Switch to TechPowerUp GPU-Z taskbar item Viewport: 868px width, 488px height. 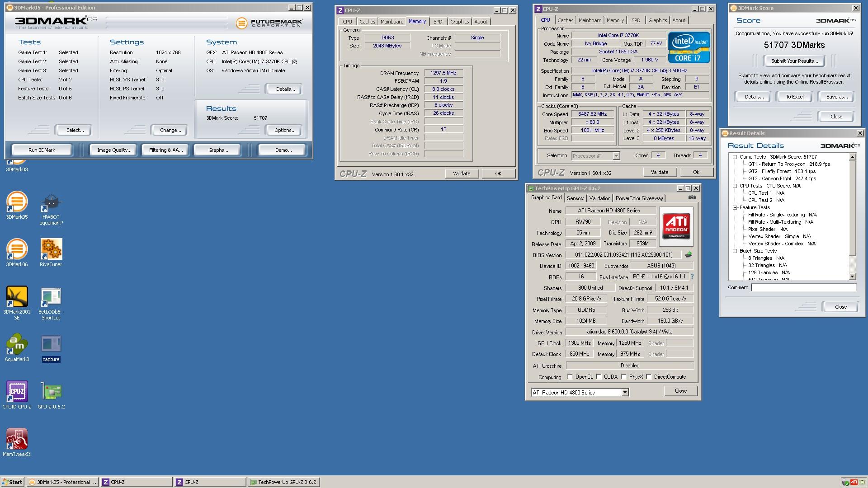click(x=284, y=482)
